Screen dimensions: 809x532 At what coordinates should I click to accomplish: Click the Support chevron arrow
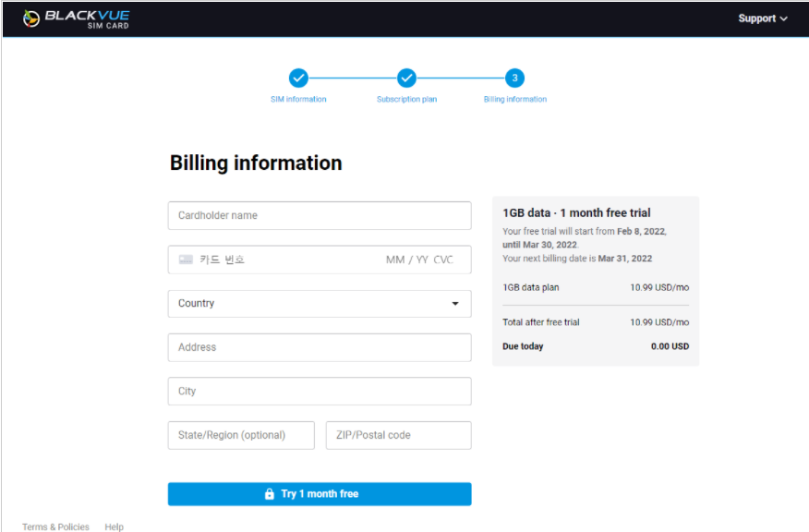[784, 18]
